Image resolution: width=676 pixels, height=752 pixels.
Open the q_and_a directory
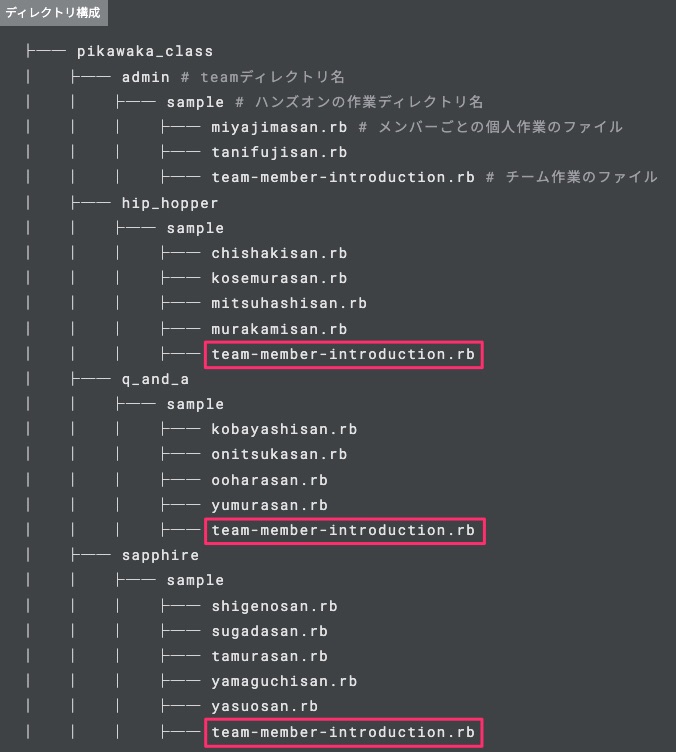pyautogui.click(x=155, y=379)
